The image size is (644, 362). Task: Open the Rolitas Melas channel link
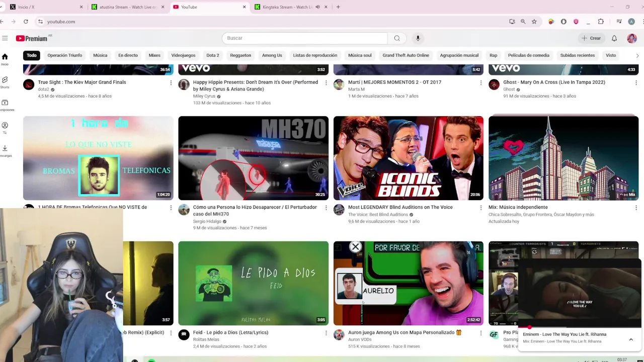click(206, 339)
